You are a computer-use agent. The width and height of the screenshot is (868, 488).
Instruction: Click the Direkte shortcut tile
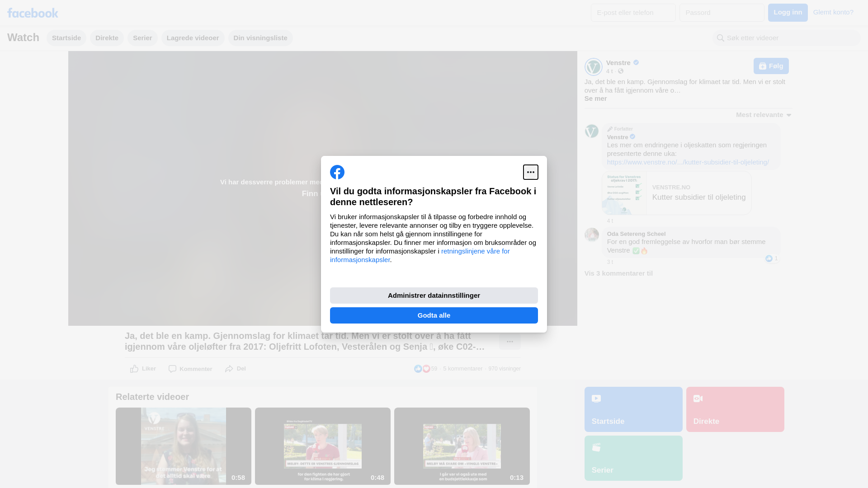tap(735, 409)
